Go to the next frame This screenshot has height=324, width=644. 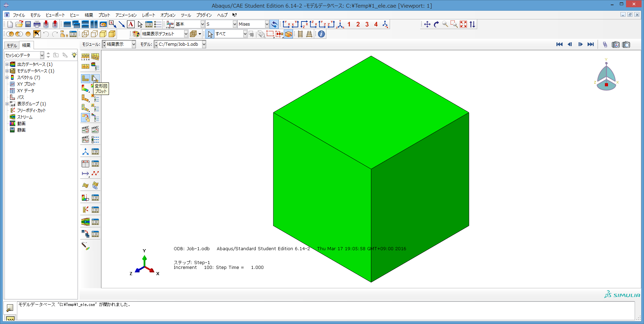[580, 44]
